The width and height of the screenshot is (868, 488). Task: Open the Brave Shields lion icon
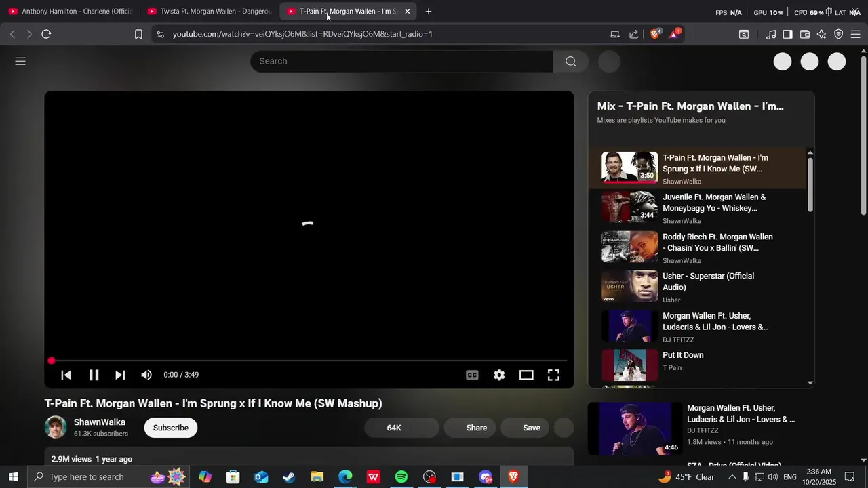click(x=655, y=33)
